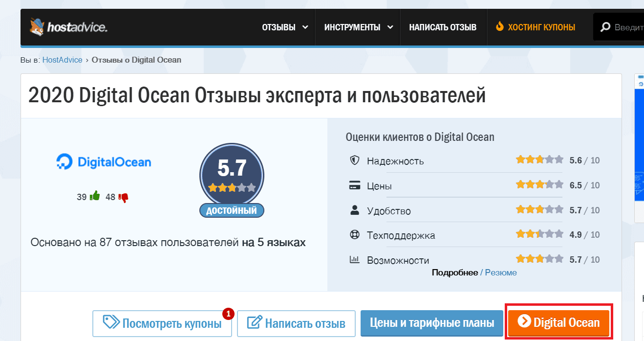644x341 pixels.
Task: Click the '6.5 / 10' score
Action: click(584, 185)
